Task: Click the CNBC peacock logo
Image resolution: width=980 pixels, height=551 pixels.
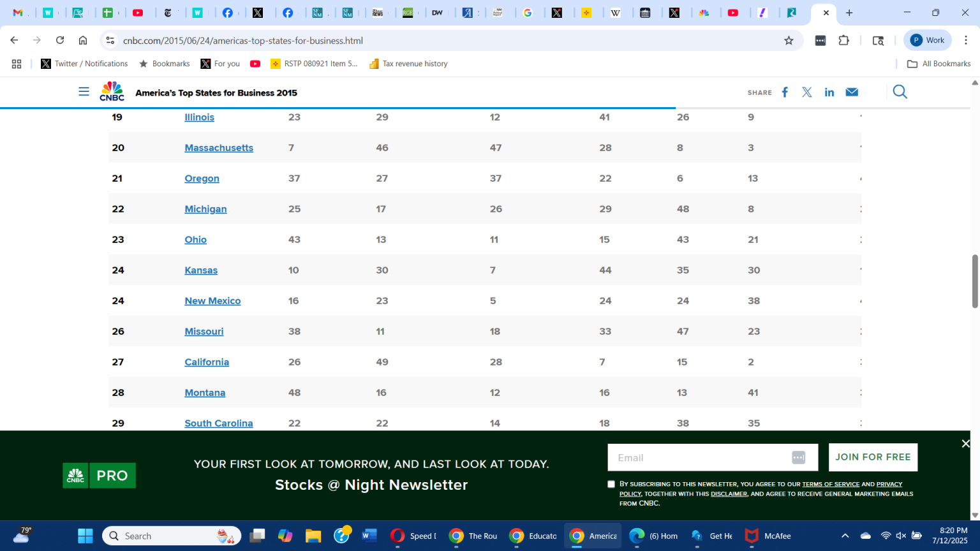Action: point(112,91)
